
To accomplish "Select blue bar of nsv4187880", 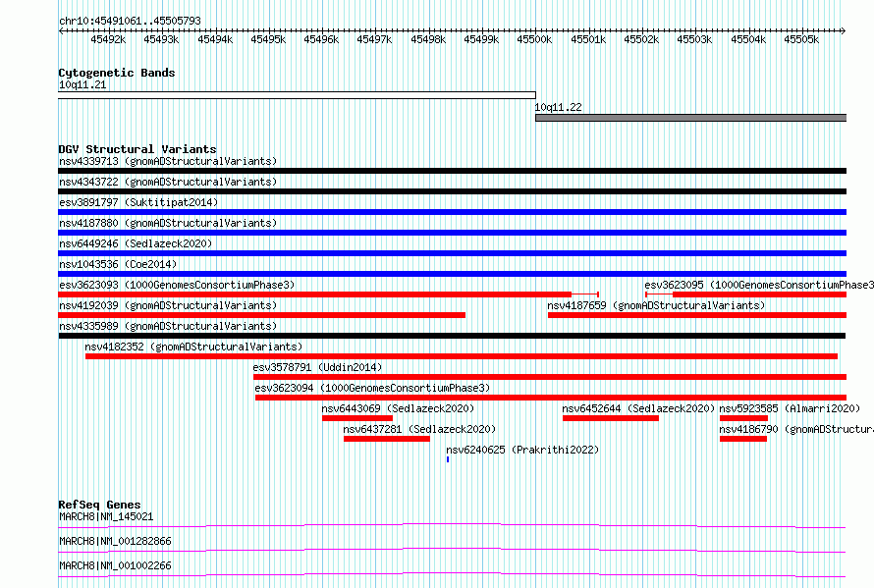I will pos(452,233).
